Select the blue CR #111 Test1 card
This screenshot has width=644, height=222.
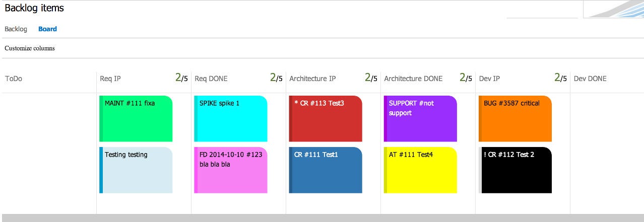pos(326,170)
